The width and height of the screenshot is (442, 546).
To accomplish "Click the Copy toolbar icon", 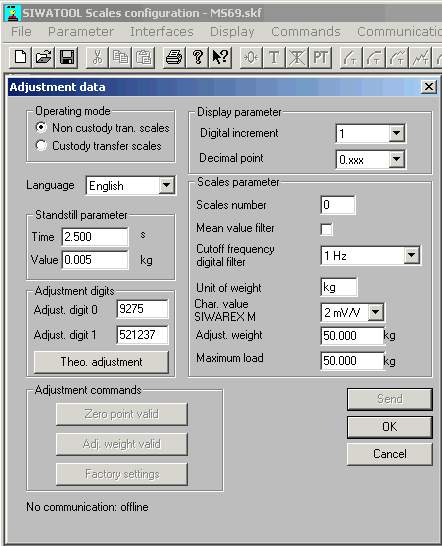I will [x=121, y=57].
